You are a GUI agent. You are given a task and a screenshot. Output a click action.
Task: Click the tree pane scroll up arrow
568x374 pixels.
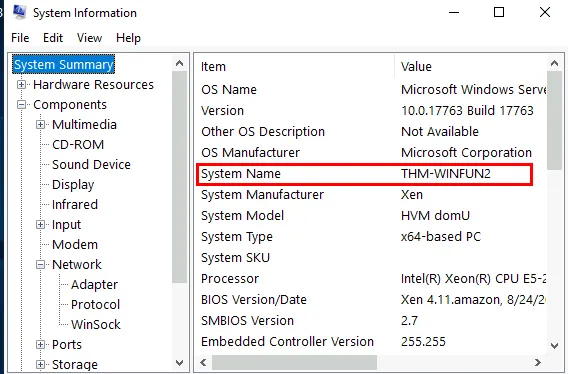click(179, 63)
